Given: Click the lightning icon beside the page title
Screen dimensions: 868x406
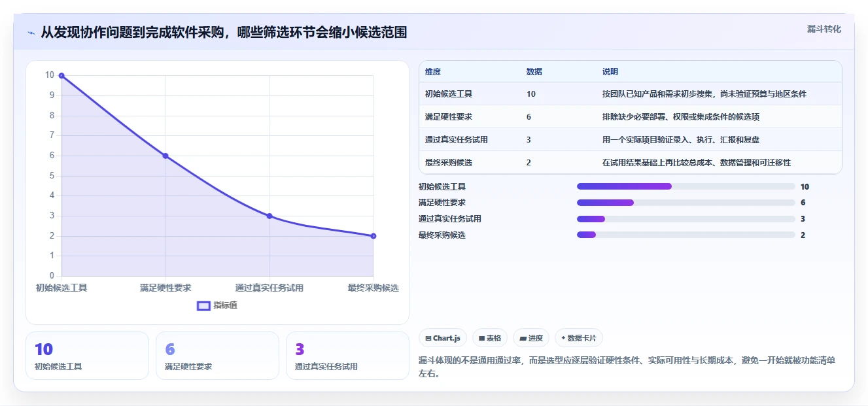Looking at the screenshot, I should tap(31, 33).
